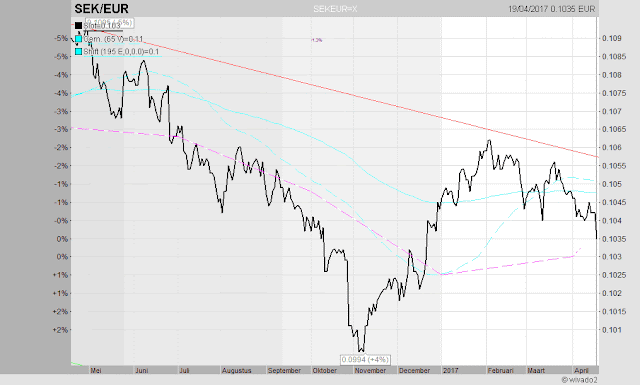Screen dimensions: 640x385
Task: Click the Februari month label
Action: coord(501,370)
